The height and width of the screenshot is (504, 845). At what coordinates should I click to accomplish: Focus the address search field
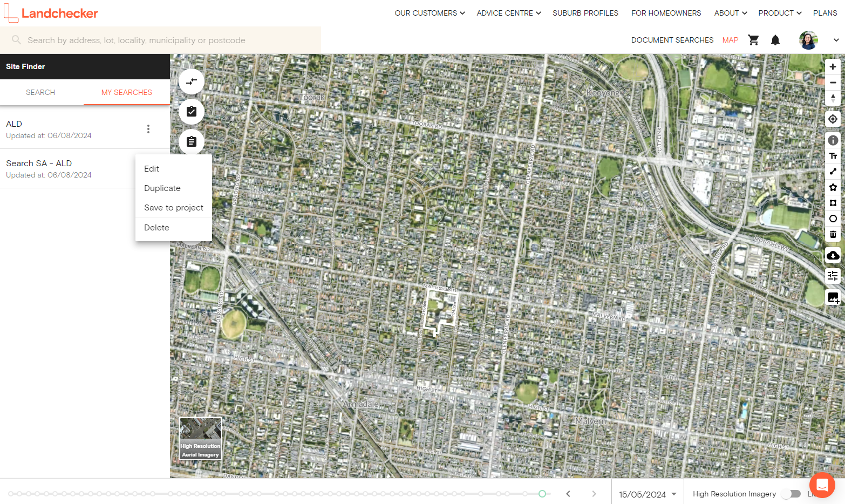point(160,40)
